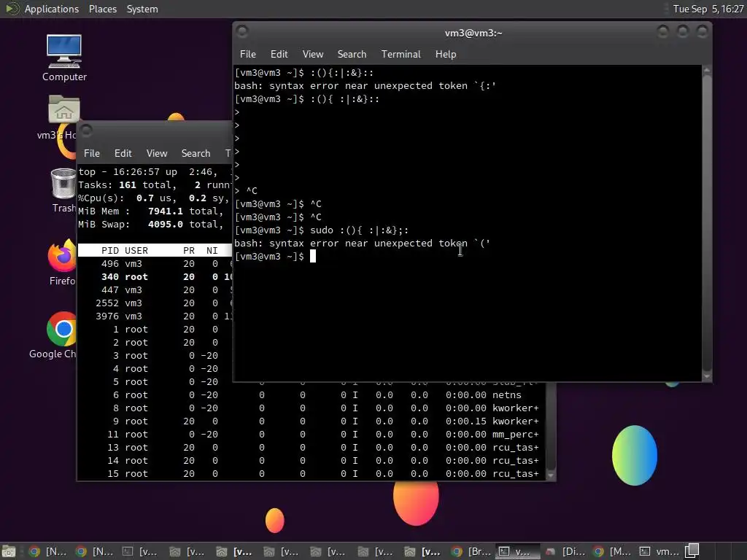This screenshot has width=747, height=560.
Task: Click the 'MiB Swap: 4095.0 total' line
Action: tap(151, 225)
